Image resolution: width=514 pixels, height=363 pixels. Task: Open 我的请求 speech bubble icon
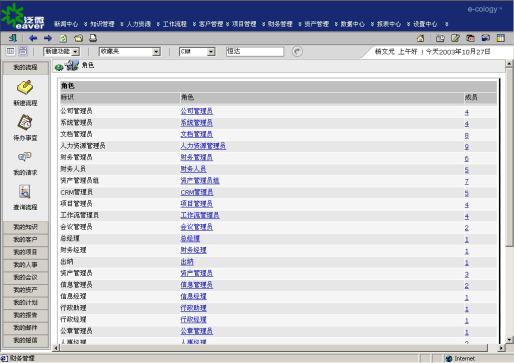pyautogui.click(x=25, y=163)
